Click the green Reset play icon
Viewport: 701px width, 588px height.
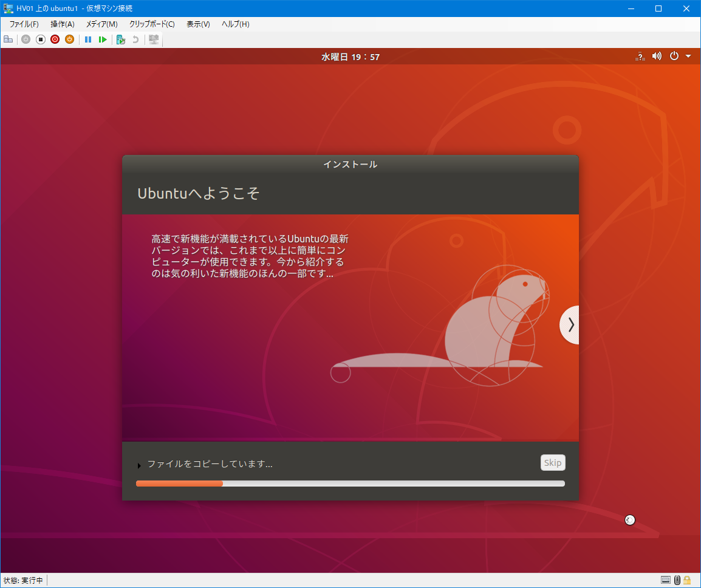(x=103, y=39)
